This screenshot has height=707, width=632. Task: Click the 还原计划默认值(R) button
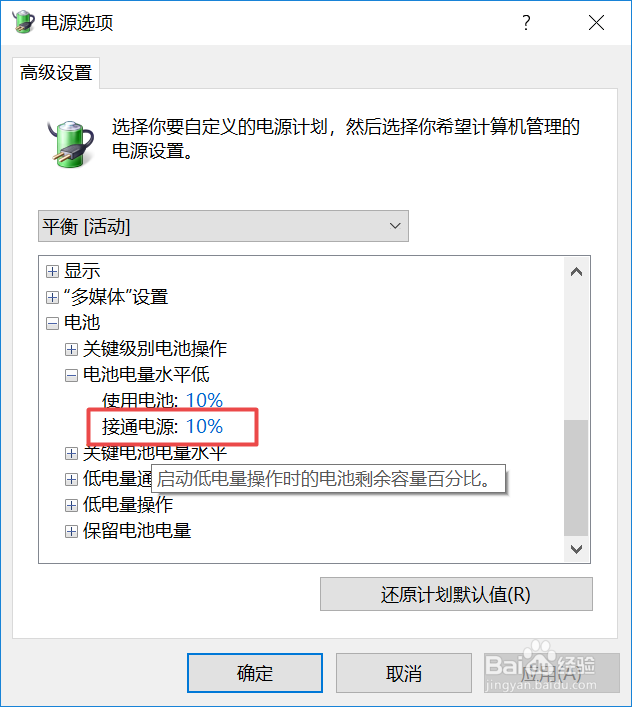coord(456,594)
